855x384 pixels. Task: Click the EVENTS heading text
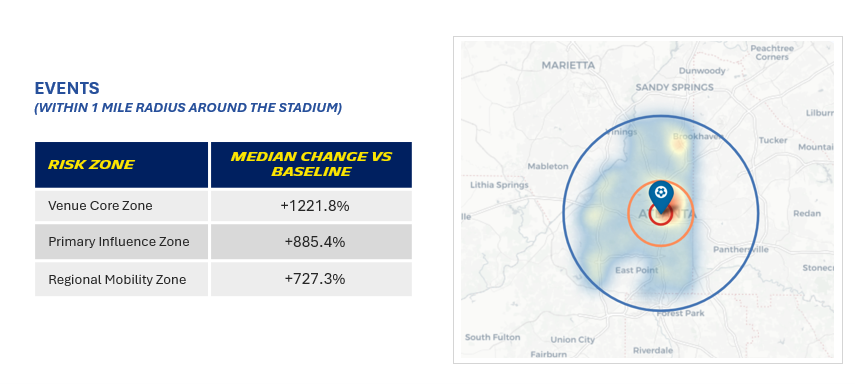coord(67,88)
